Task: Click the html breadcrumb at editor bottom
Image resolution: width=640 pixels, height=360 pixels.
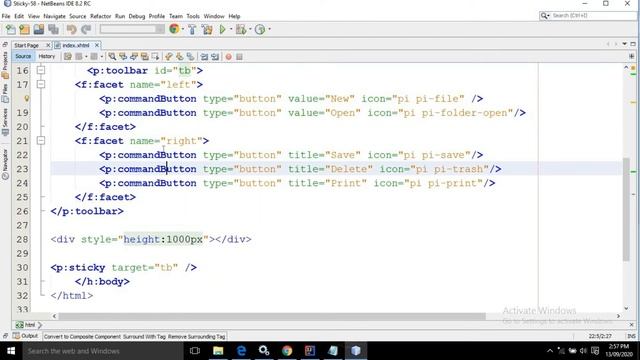Action: 27,325
